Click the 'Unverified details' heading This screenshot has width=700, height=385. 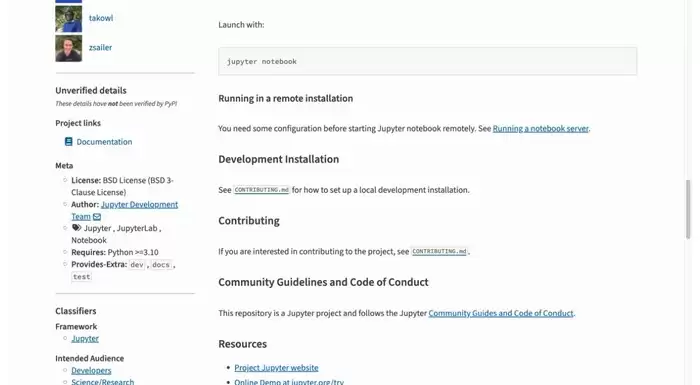point(91,90)
